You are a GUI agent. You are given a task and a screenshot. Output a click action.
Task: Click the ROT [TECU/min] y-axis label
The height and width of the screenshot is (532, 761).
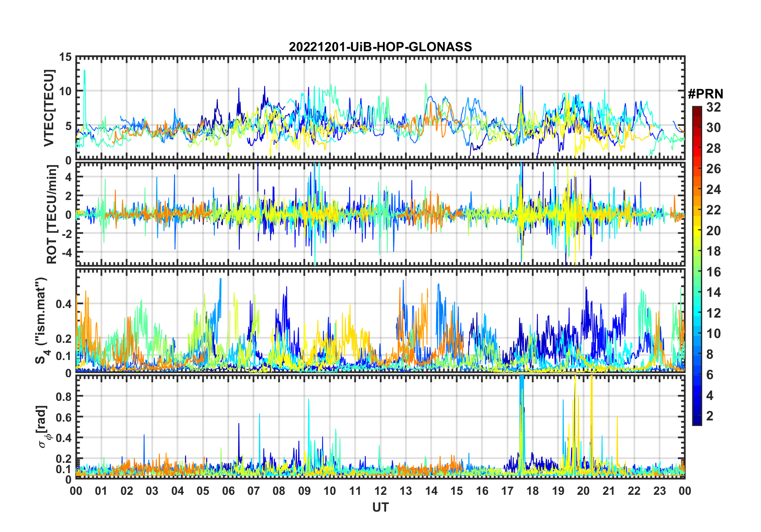click(52, 214)
